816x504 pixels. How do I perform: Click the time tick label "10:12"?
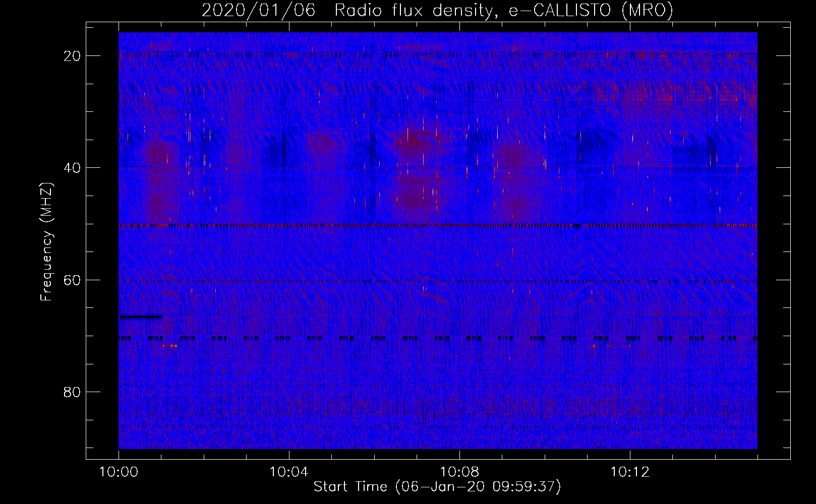tap(629, 472)
